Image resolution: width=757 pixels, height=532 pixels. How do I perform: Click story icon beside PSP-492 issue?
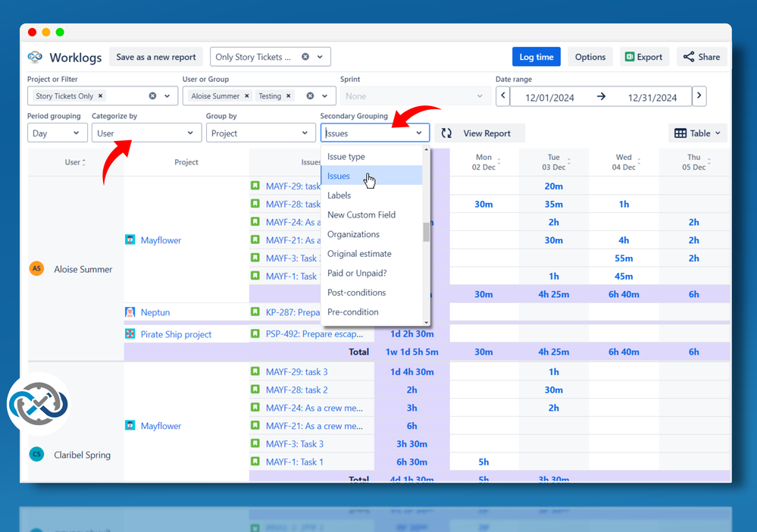coord(255,333)
